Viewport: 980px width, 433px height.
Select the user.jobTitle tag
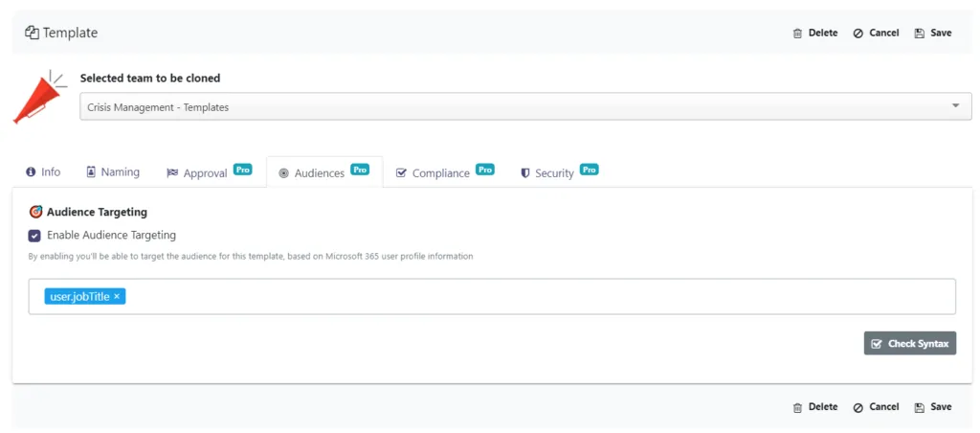click(85, 297)
